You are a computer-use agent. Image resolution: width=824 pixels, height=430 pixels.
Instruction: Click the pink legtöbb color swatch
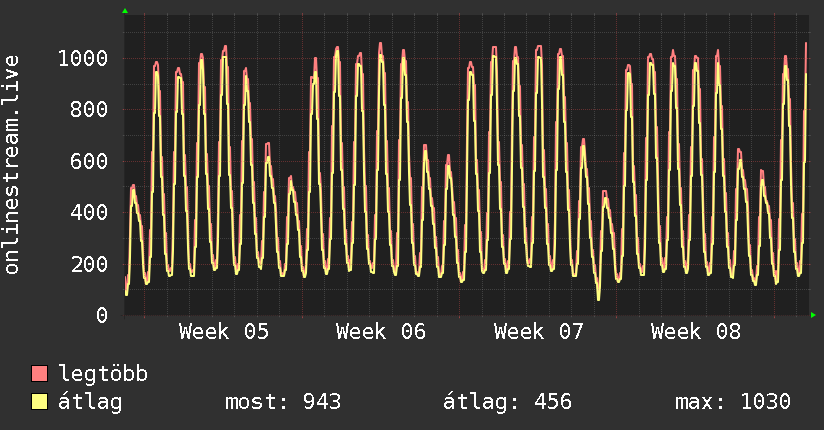point(39,373)
